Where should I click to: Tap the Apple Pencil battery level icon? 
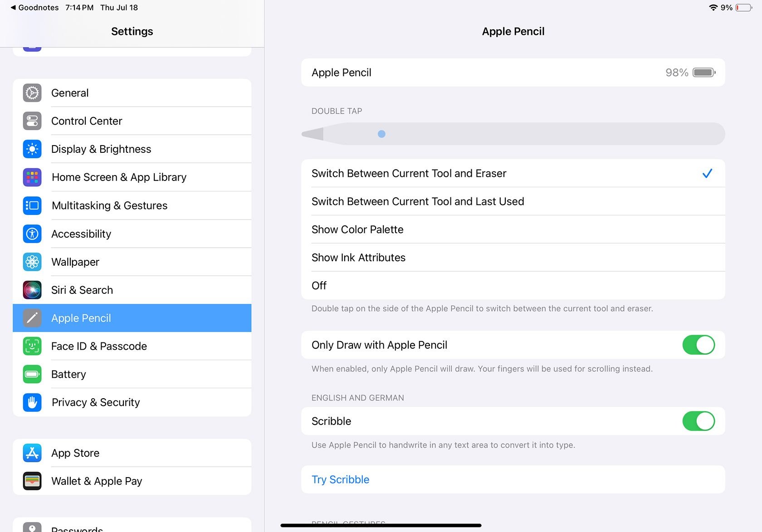click(704, 73)
